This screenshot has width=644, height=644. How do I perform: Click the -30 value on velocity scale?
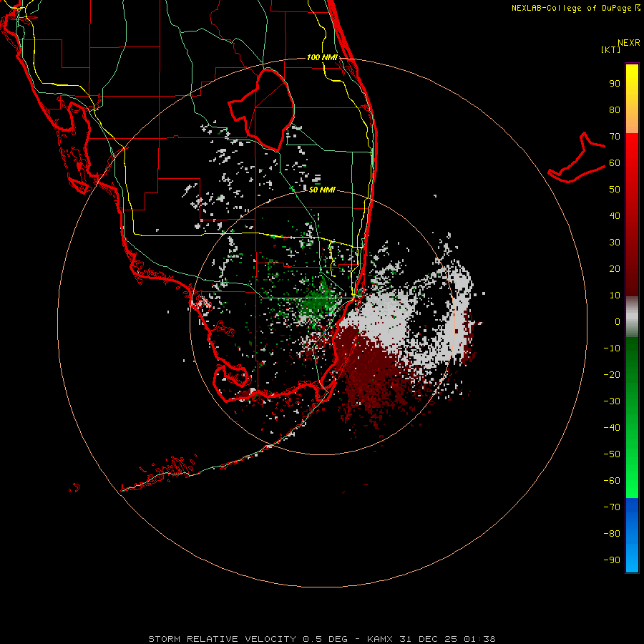(x=612, y=401)
